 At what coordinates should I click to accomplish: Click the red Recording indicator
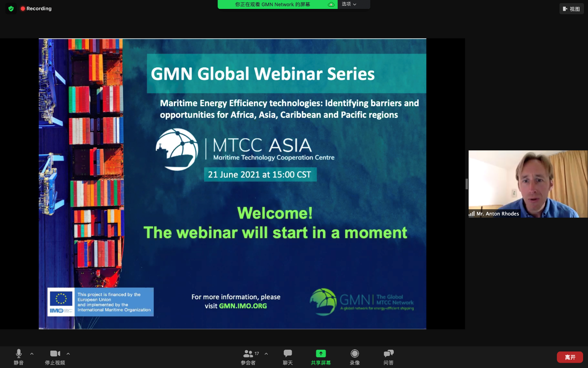(36, 8)
